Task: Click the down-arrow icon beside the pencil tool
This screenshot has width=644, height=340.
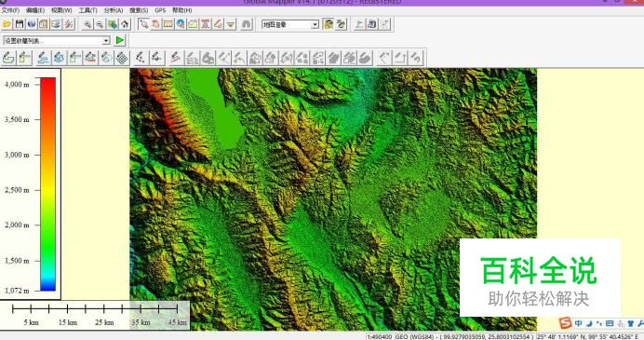Action: pyautogui.click(x=231, y=24)
